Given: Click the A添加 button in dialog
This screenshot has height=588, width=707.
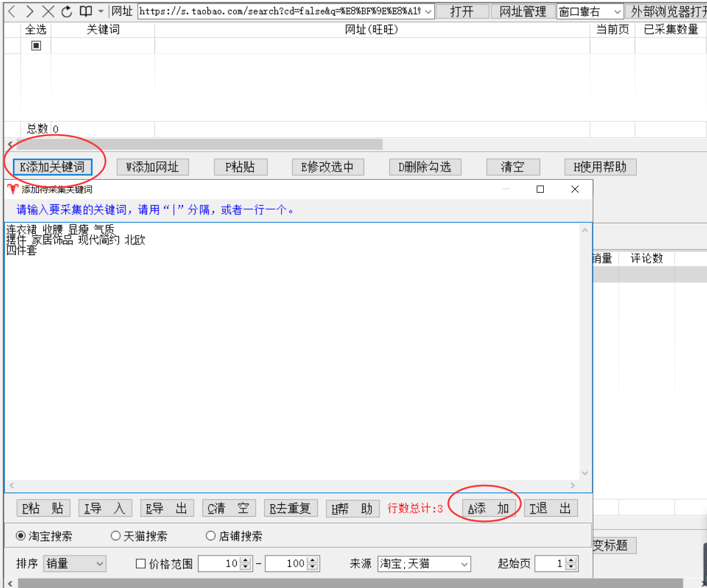Looking at the screenshot, I should 488,508.
